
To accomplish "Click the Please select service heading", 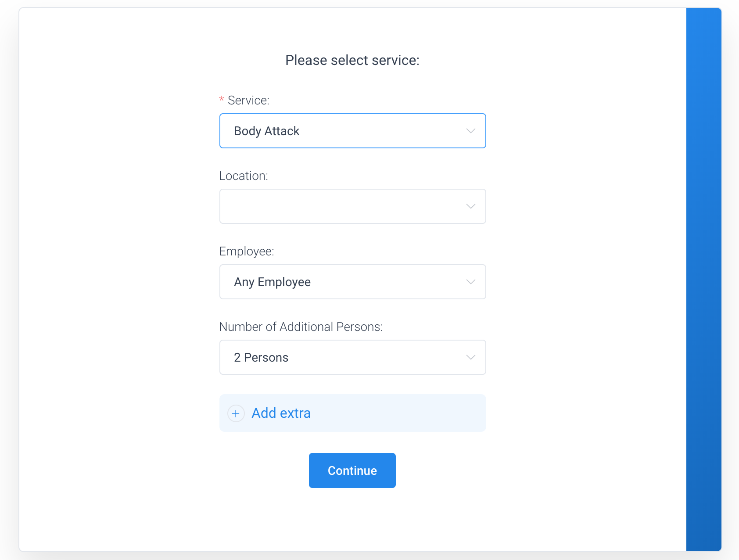I will [x=352, y=60].
